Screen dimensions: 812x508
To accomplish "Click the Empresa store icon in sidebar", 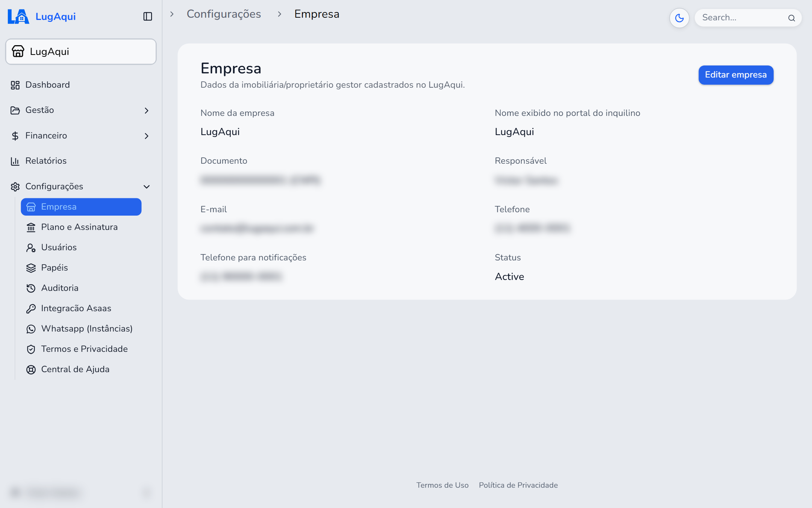I will 31,207.
